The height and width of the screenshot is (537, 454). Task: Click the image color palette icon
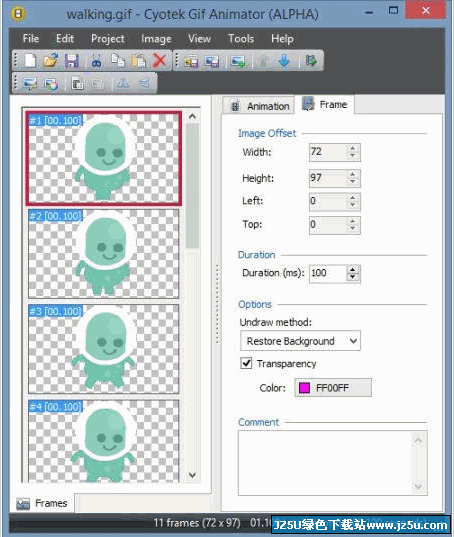click(x=51, y=83)
